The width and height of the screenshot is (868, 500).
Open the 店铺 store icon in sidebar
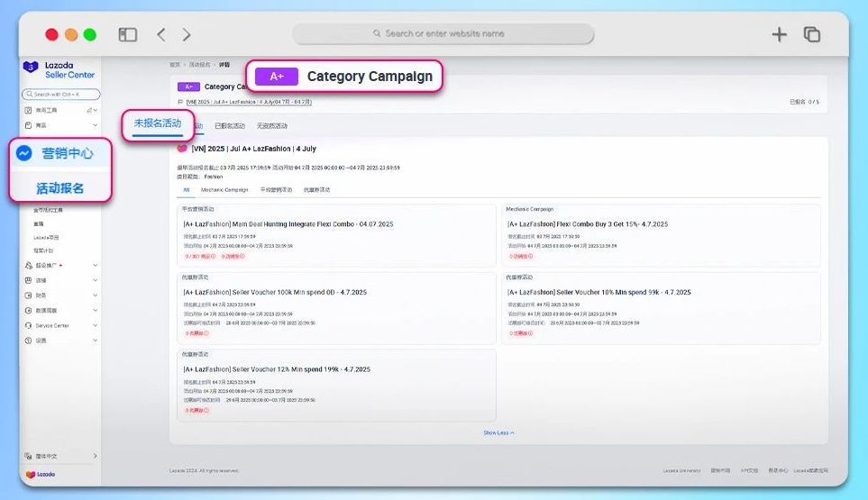pos(28,280)
